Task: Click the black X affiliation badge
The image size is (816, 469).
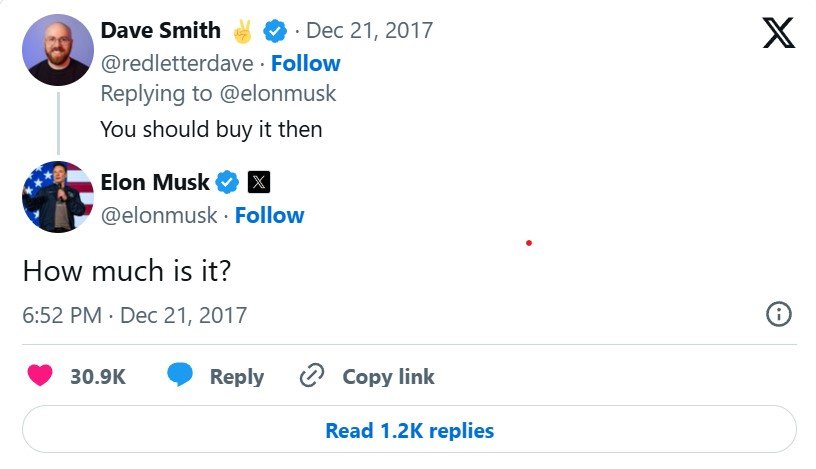Action: [259, 182]
